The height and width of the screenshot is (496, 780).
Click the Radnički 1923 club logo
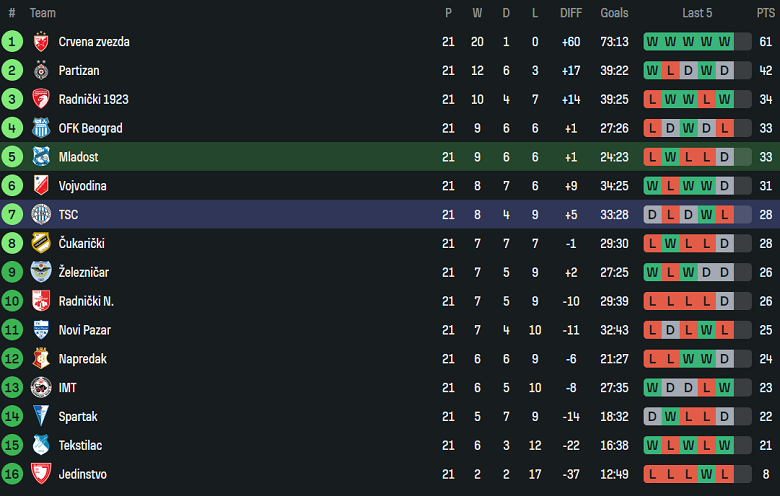pyautogui.click(x=41, y=100)
